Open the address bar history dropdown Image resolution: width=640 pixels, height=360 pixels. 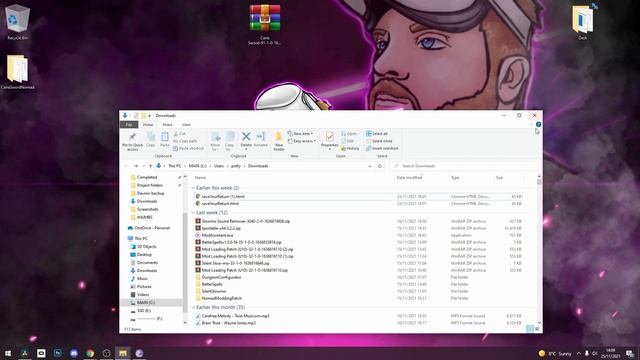(370, 166)
